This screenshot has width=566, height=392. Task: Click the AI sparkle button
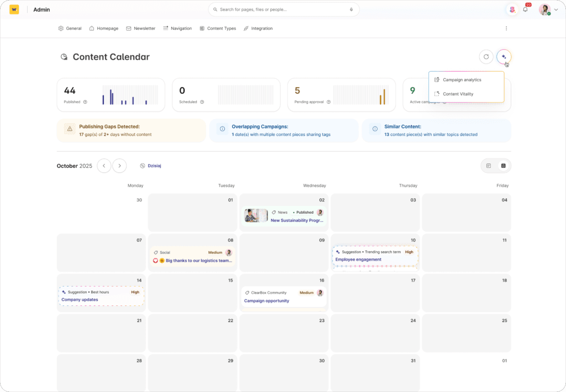tap(504, 56)
